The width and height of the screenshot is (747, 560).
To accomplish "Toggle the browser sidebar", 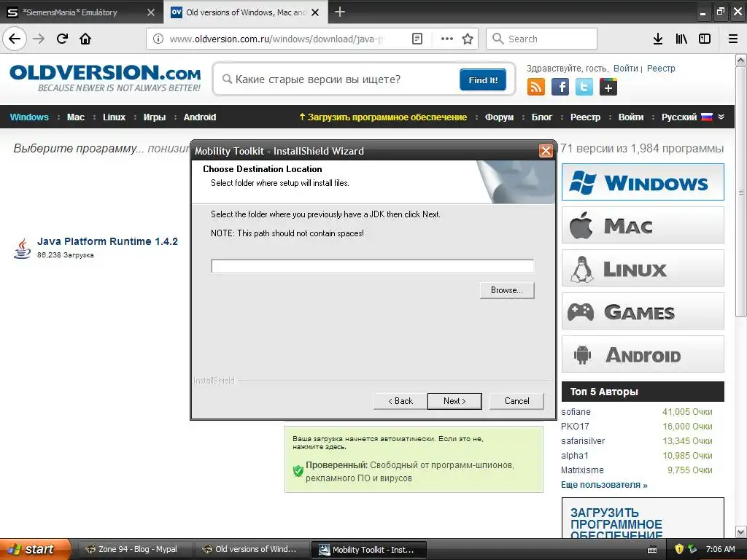I will pyautogui.click(x=705, y=39).
